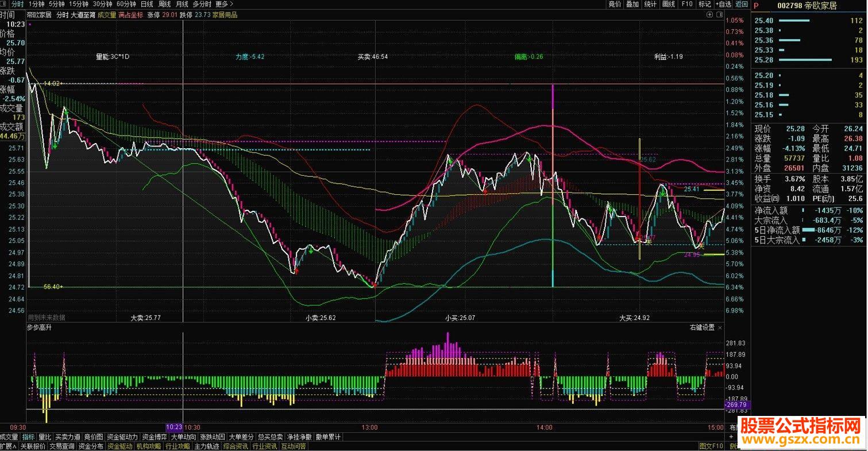Select the 分时 tab at top left
Screen dimensions: 868x451
coord(18,4)
